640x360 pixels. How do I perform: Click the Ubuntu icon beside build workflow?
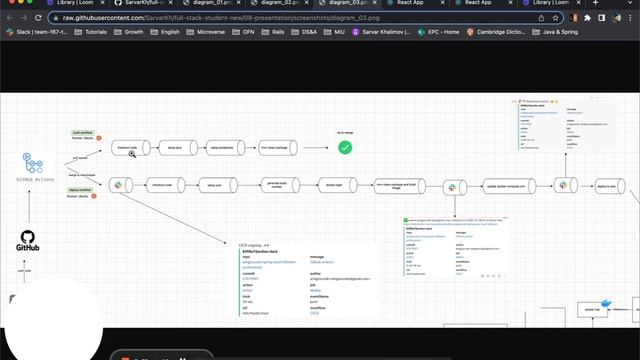(x=99, y=138)
